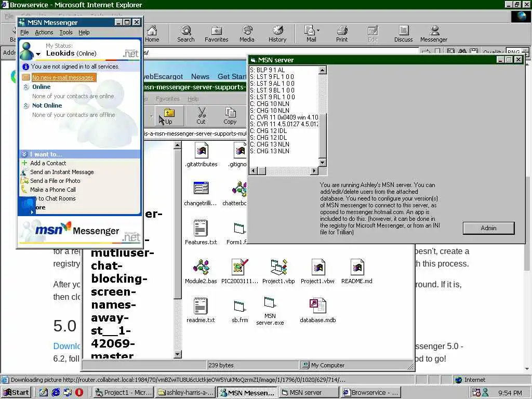Select the readme.txt file icon

(x=201, y=311)
